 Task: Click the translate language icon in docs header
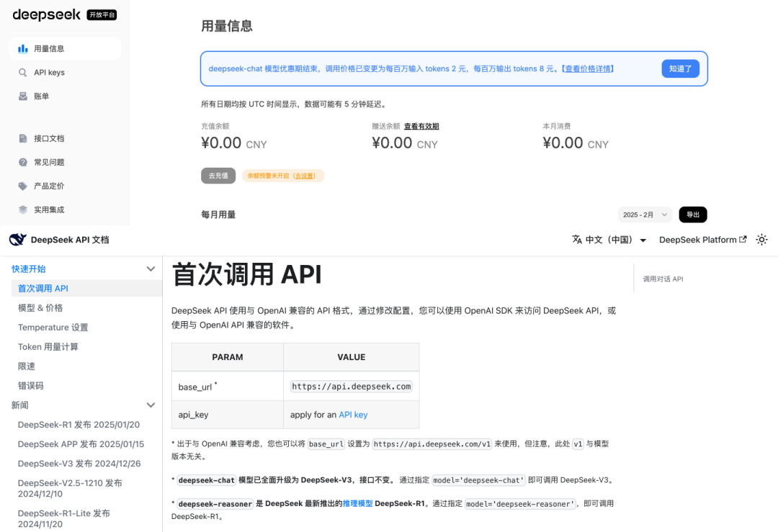point(576,240)
